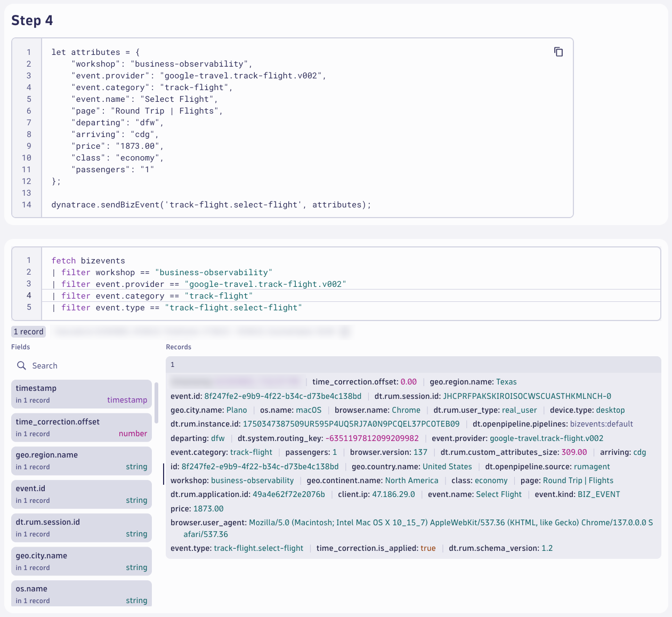Image resolution: width=672 pixels, height=617 pixels.
Task: Click the Fields section label
Action: click(21, 347)
